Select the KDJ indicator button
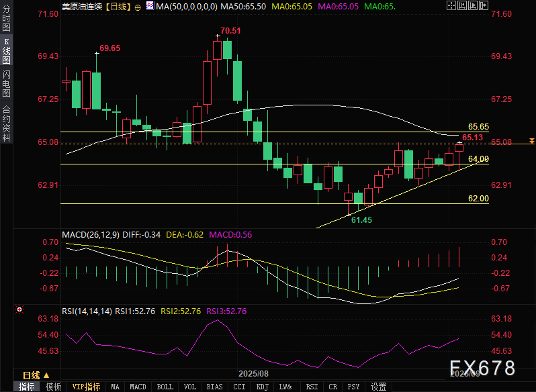 tap(262, 387)
